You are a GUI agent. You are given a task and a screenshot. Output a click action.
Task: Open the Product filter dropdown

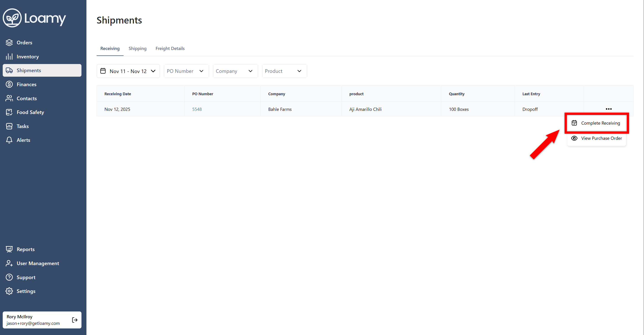(284, 71)
